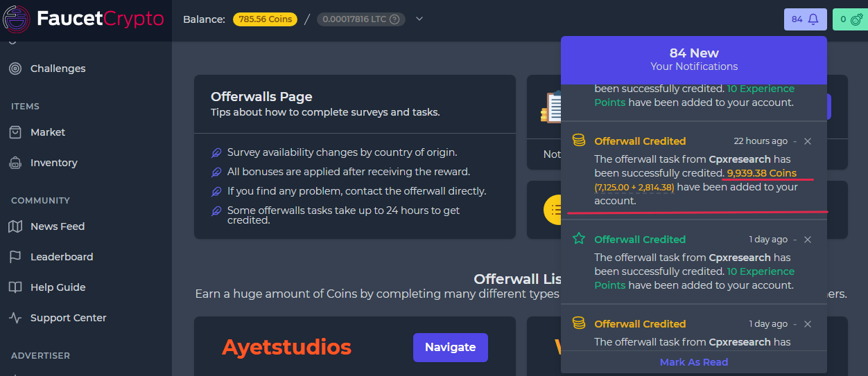
Task: Click the News Feed map icon
Action: (x=15, y=226)
